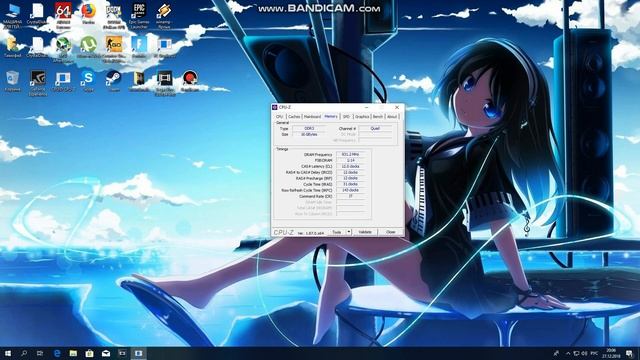Launch Firefox from the desktop
Image resolution: width=640 pixels, height=360 pixels.
tap(89, 14)
